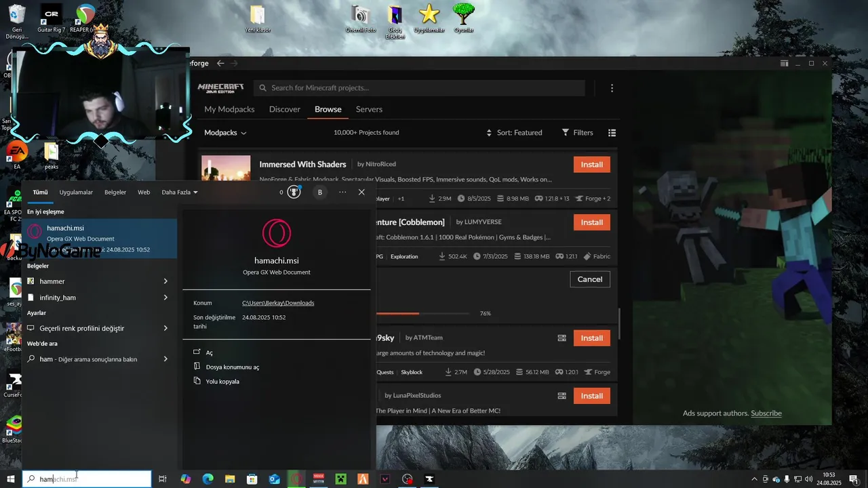Open Copilot from the taskbar
The height and width of the screenshot is (488, 868).
(185, 479)
